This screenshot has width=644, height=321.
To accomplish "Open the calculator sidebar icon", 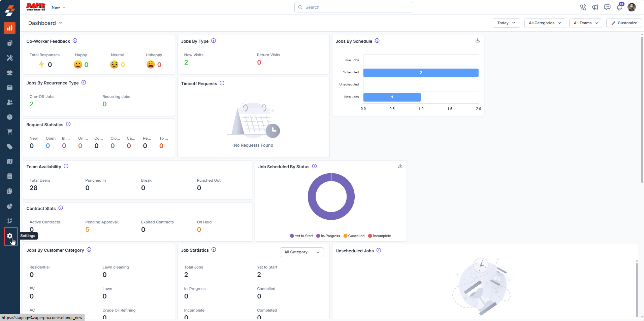I will pyautogui.click(x=10, y=176).
